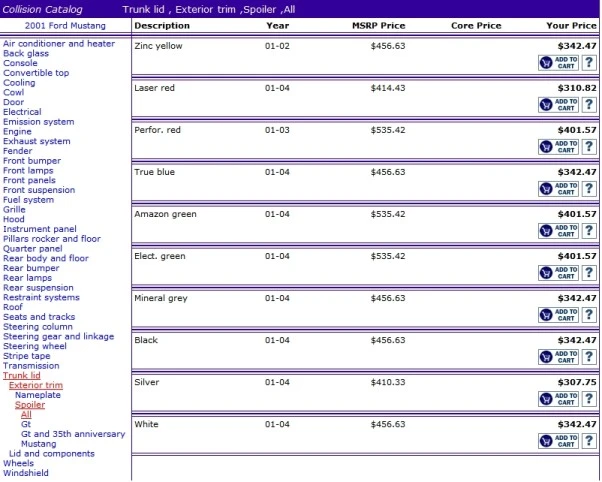This screenshot has width=602, height=482.
Task: Collapse the Exterior trim subcategory
Action: (x=36, y=385)
